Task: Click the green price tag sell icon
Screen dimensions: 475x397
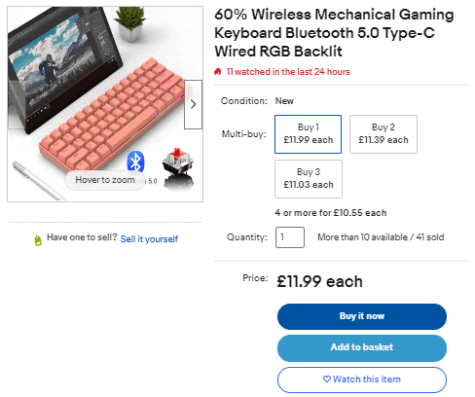Action: coord(38,240)
